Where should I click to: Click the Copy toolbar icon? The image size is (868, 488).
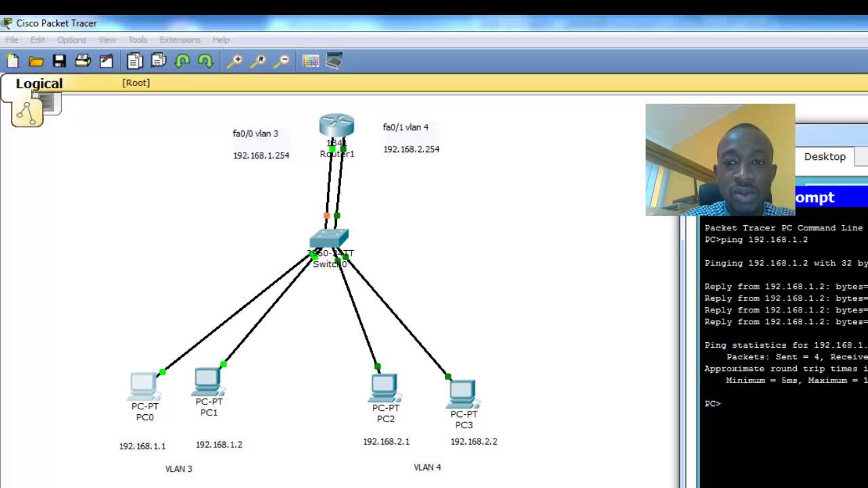point(135,61)
